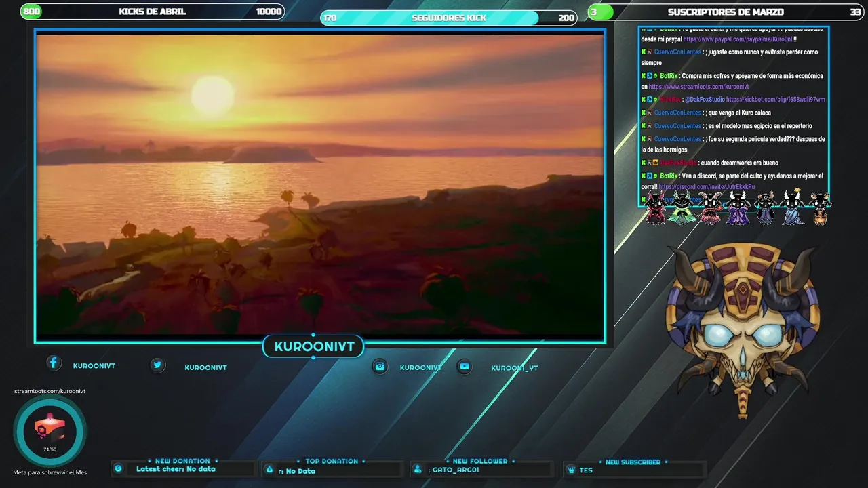Click the "800" value on Kicks goal

pyautogui.click(x=32, y=12)
